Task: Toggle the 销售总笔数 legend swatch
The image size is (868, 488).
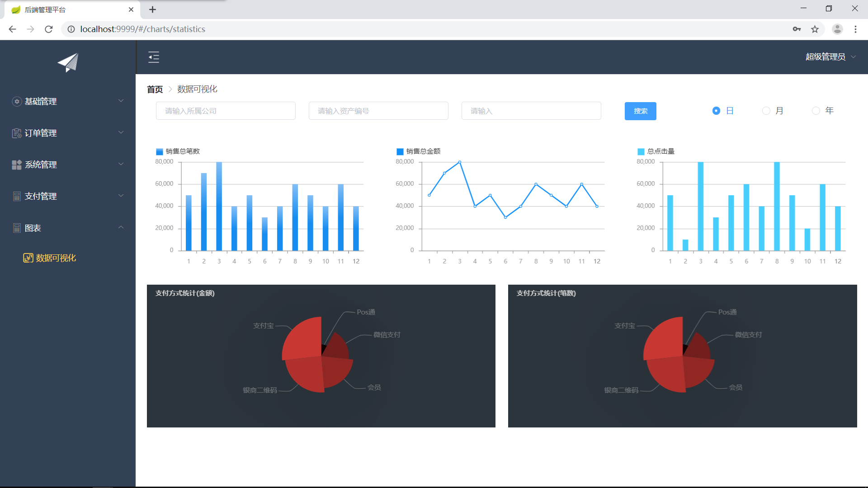Action: [x=159, y=151]
